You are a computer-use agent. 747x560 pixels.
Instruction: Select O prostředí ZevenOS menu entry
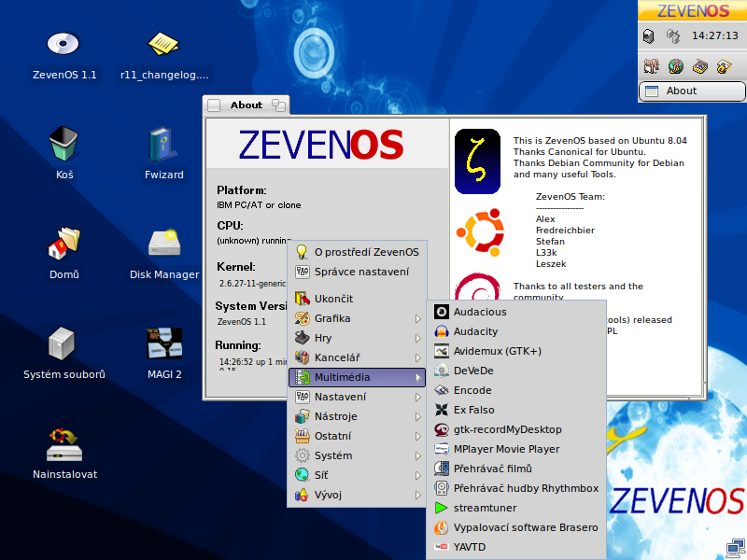click(357, 252)
